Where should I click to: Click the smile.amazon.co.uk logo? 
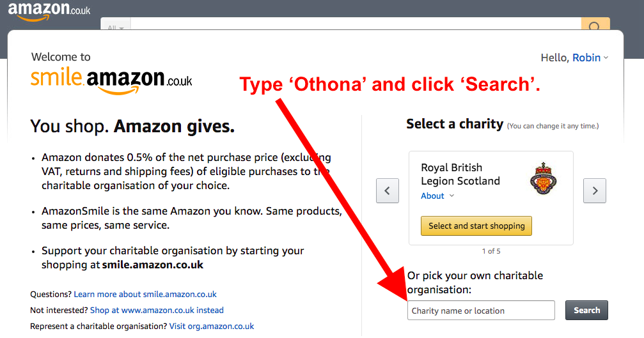111,80
